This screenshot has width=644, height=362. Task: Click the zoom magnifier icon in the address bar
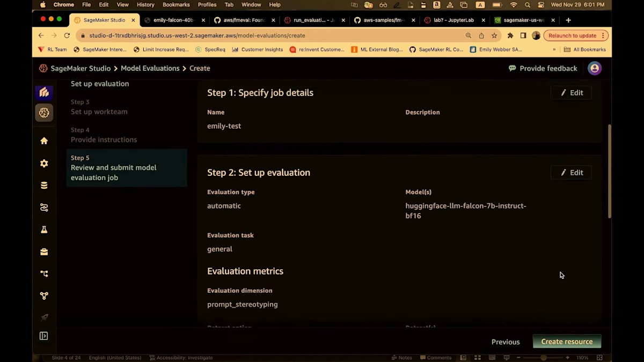469,35
